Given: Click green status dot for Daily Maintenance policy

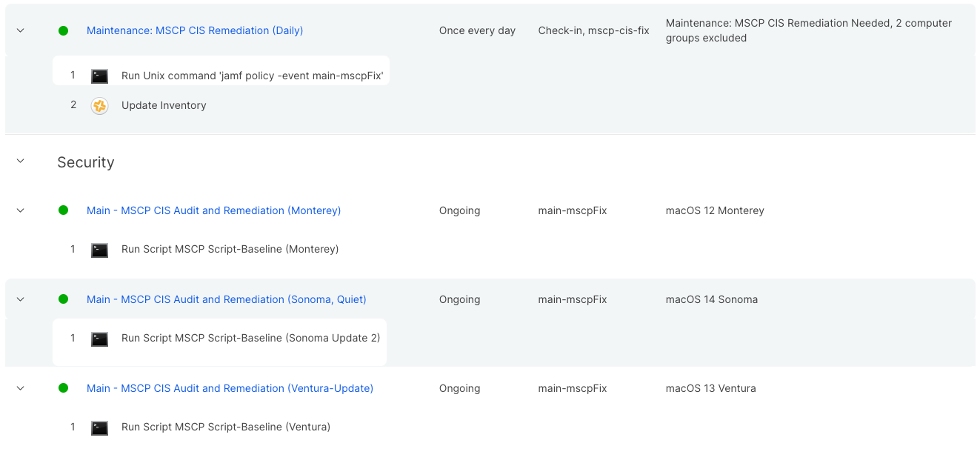Looking at the screenshot, I should pos(63,31).
